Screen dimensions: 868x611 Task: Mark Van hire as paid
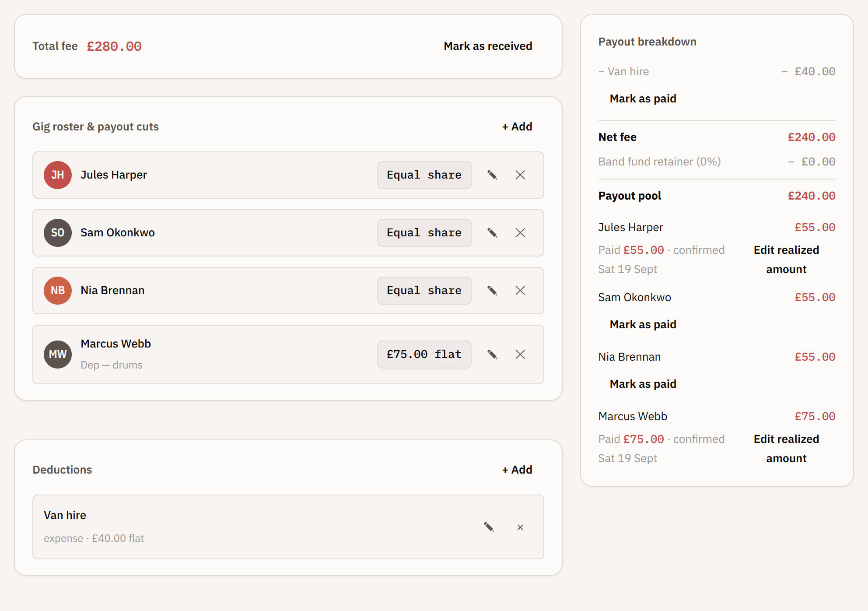[x=643, y=99]
